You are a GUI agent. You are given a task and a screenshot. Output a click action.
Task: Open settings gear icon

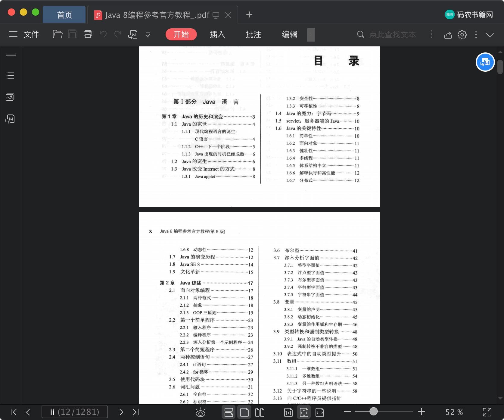point(462,35)
